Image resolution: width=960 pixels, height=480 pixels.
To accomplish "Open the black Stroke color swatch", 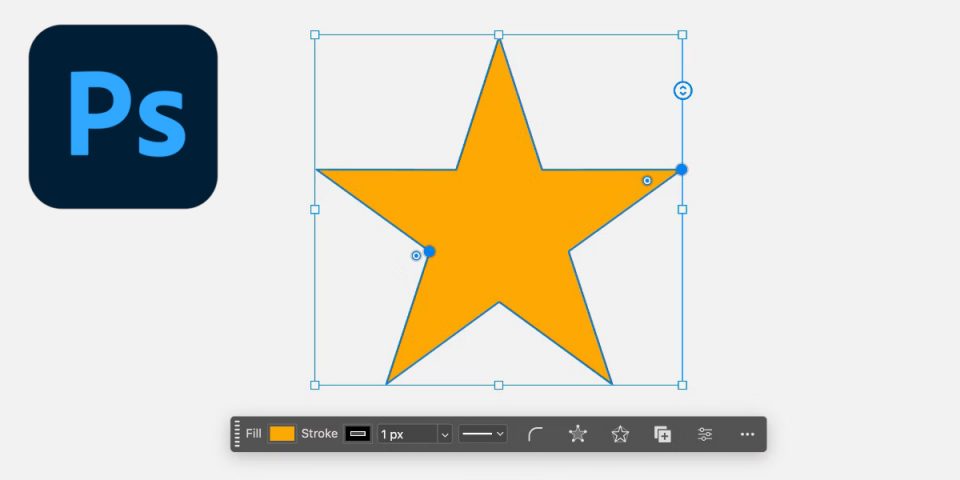I will tap(358, 434).
